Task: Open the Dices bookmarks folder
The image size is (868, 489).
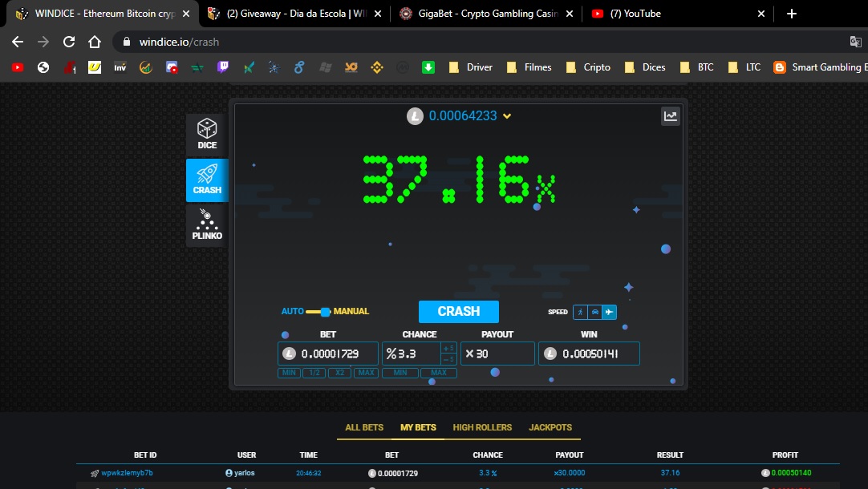Action: 645,67
